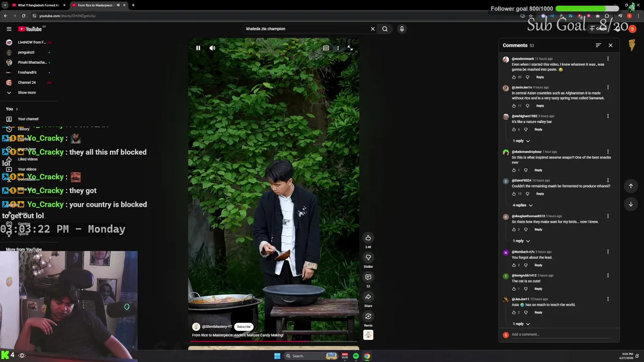Subscribe to @SilentMastery-YT
This screenshot has width=644, height=362.
(244, 327)
